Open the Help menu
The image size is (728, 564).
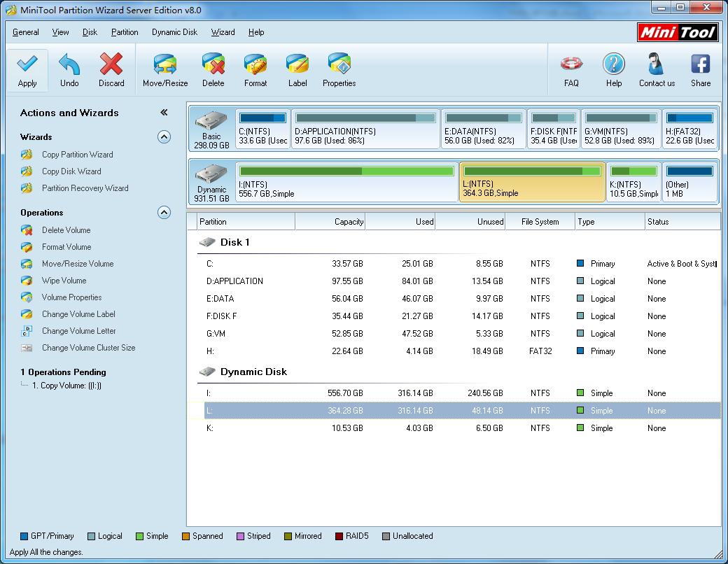coord(255,32)
